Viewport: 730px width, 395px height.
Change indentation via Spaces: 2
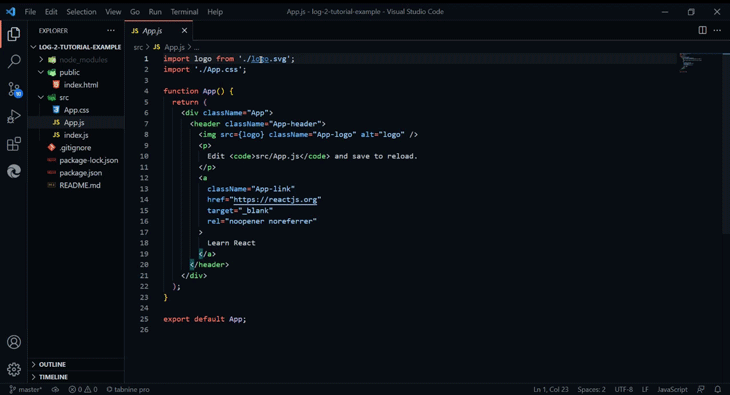pos(591,389)
